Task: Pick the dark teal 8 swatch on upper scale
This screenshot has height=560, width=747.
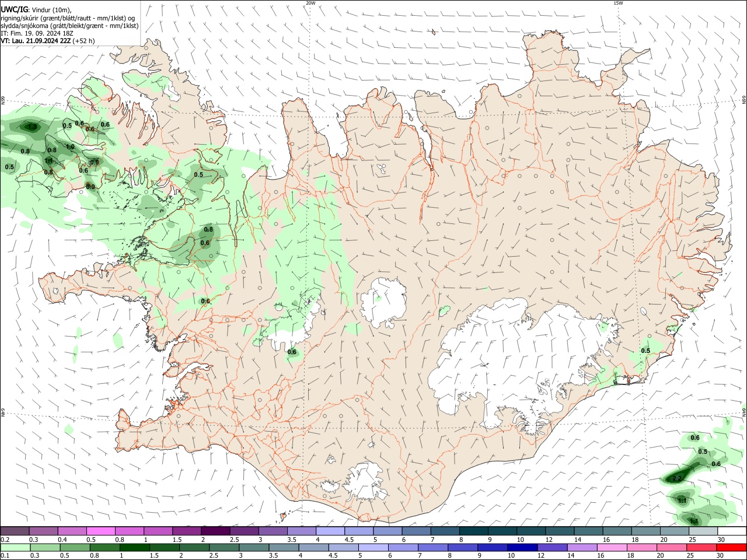Action: 473,531
